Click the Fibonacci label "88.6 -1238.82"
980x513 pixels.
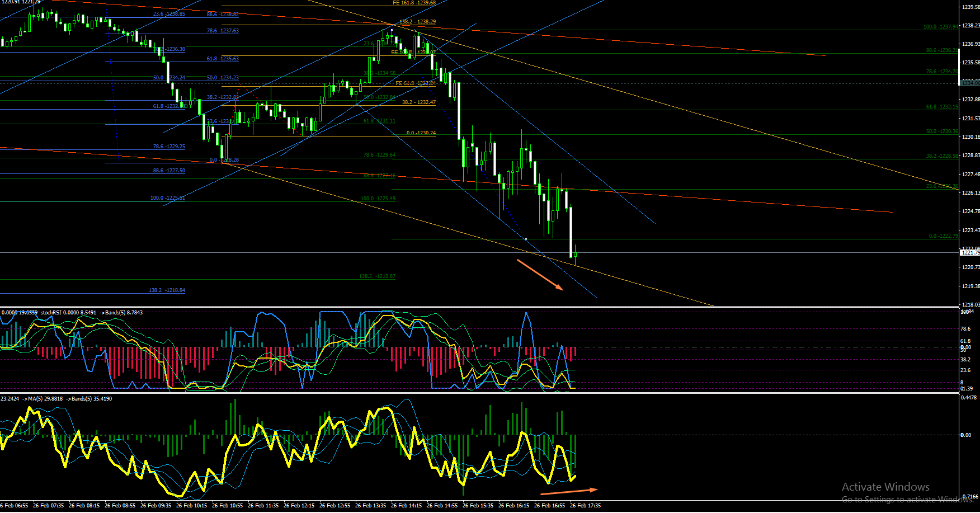click(x=223, y=15)
